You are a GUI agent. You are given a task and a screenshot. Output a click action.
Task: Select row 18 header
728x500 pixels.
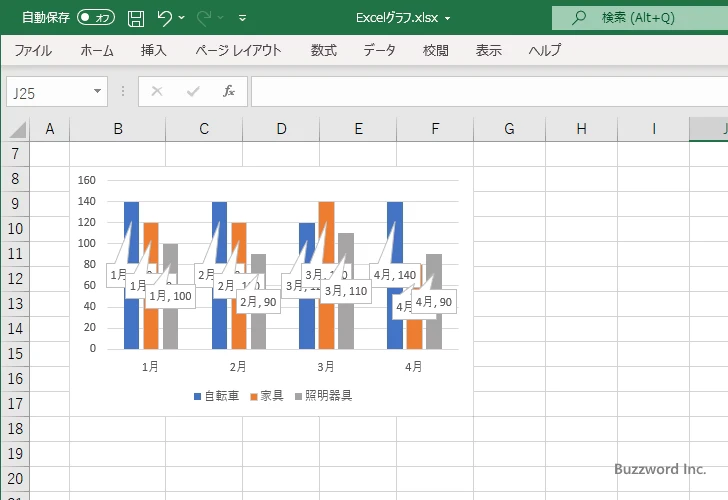point(15,429)
